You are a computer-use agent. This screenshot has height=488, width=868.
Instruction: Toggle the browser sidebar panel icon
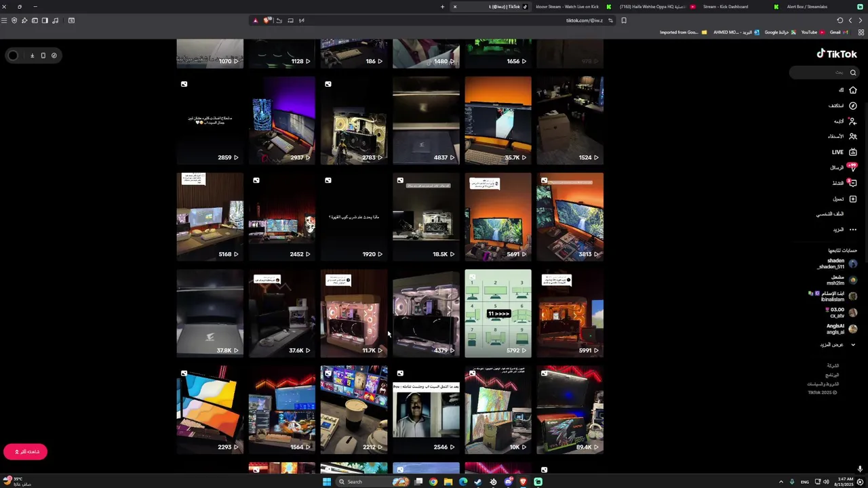tap(45, 20)
